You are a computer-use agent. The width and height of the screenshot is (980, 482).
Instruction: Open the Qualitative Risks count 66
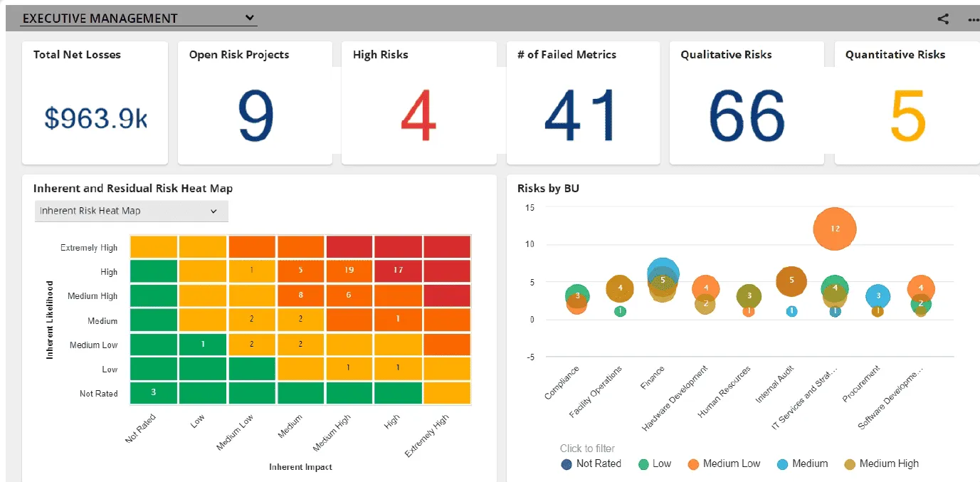coord(747,116)
